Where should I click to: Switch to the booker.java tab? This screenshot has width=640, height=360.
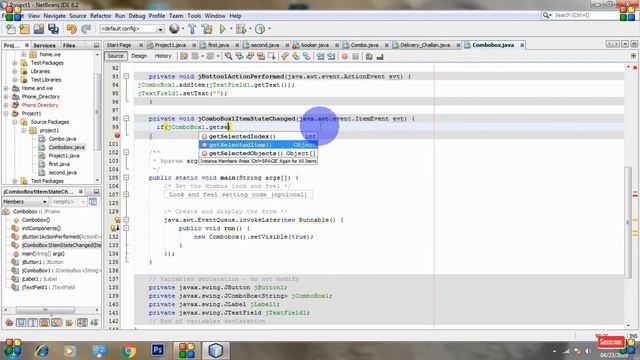[x=314, y=45]
